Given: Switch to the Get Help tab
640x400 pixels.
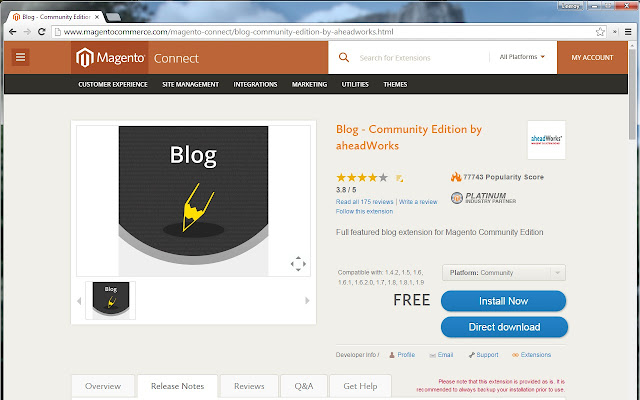Looking at the screenshot, I should pyautogui.click(x=360, y=386).
